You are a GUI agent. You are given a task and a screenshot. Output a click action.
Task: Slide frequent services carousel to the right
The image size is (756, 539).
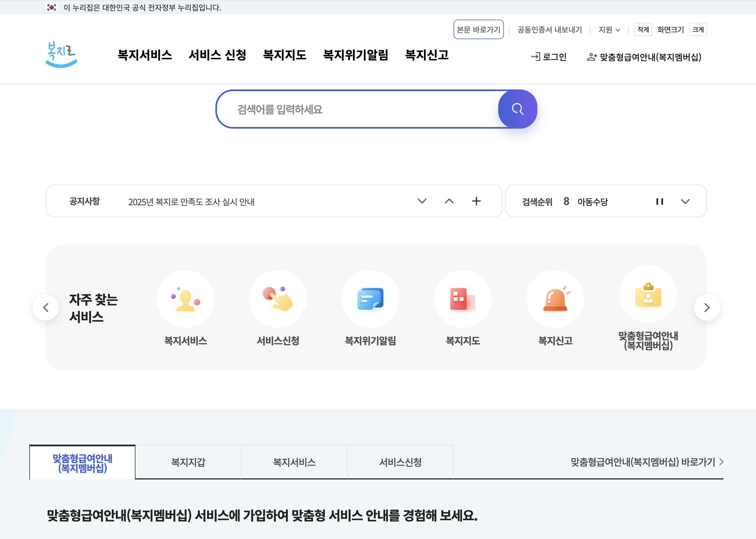pos(707,308)
